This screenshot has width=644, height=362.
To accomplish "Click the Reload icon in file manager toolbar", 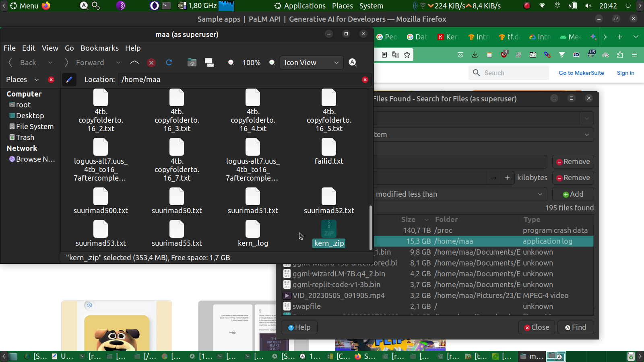I will (169, 62).
